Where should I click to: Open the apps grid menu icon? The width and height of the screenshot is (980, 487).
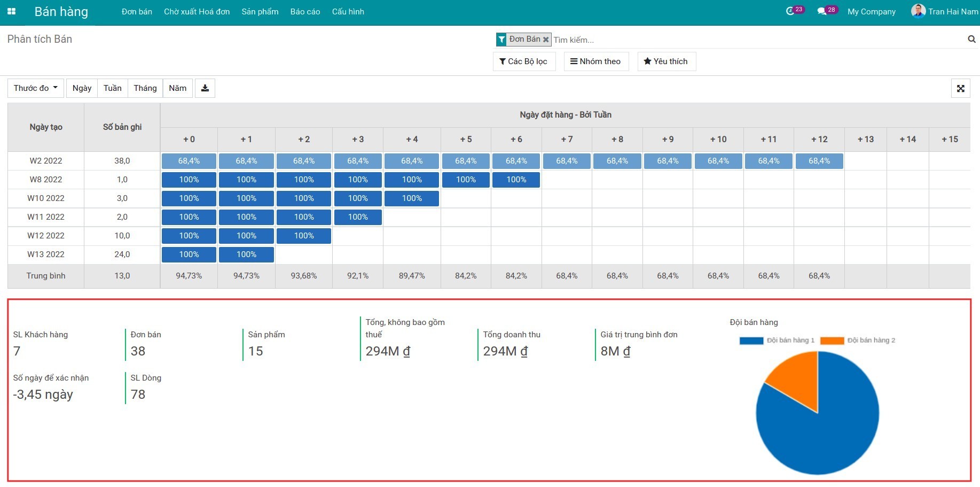coord(11,11)
